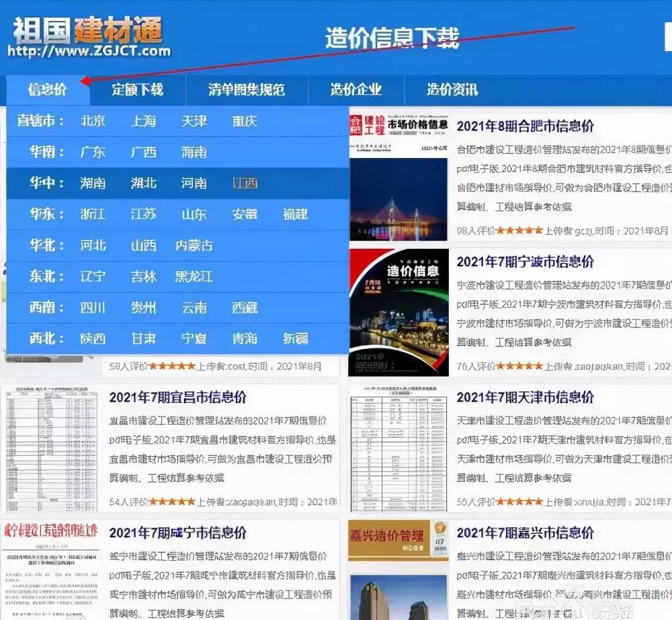Image resolution: width=672 pixels, height=620 pixels.
Task: Select 湖北 in the 华中 row
Action: click(143, 183)
